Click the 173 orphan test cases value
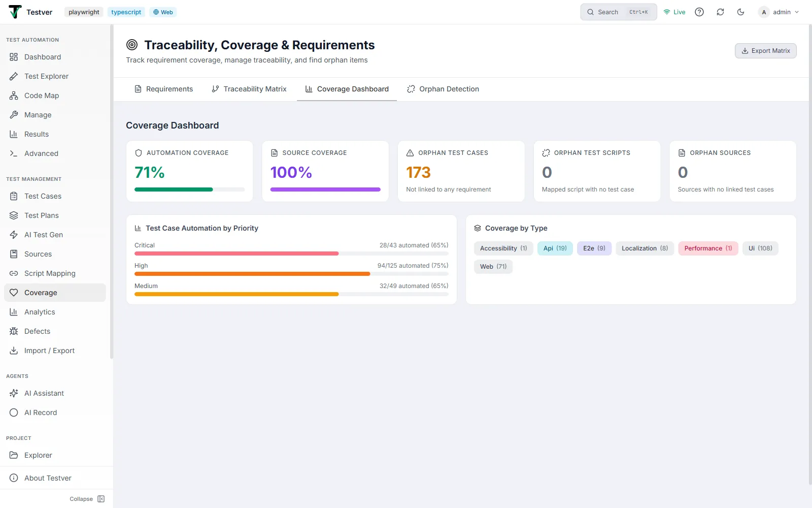Screen dimensions: 812x508 [x=418, y=173]
